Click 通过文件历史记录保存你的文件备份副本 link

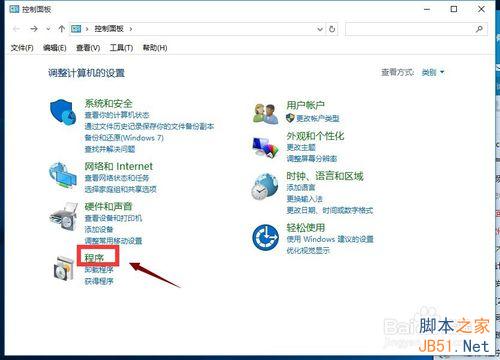tap(149, 127)
